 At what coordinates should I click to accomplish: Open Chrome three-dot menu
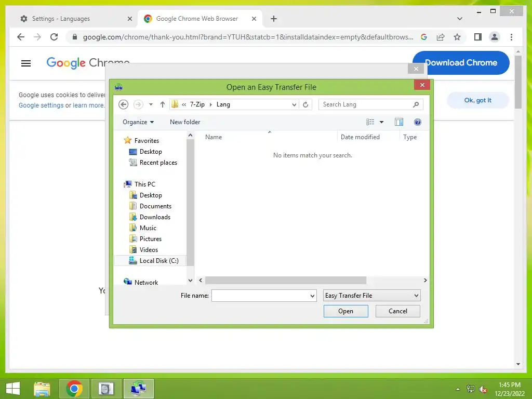[511, 37]
